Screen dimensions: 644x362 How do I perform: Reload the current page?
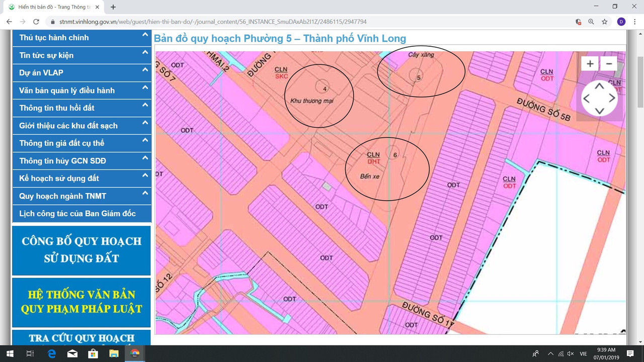tap(36, 22)
